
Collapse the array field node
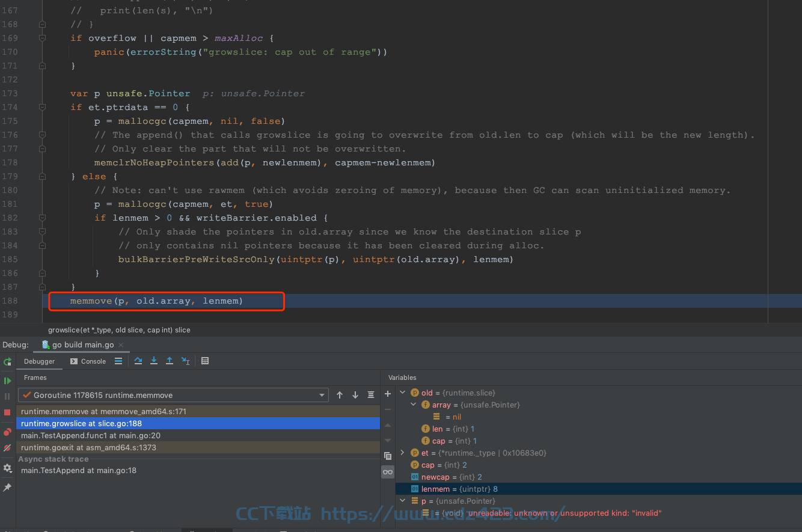tap(414, 405)
